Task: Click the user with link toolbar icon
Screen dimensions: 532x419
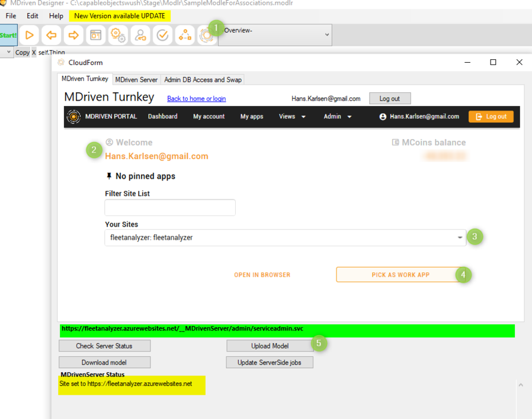Action: pos(140,35)
